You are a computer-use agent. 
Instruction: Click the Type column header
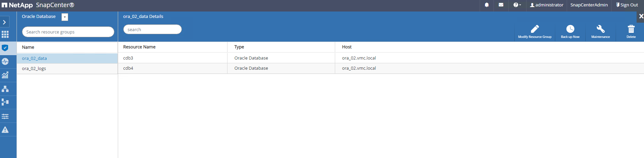(x=239, y=47)
